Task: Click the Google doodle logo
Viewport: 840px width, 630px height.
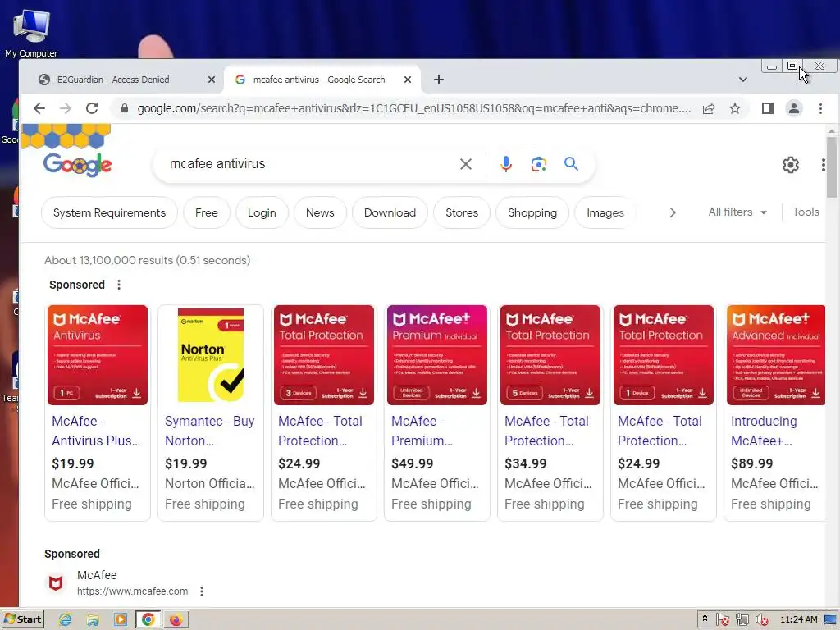Action: tap(77, 164)
